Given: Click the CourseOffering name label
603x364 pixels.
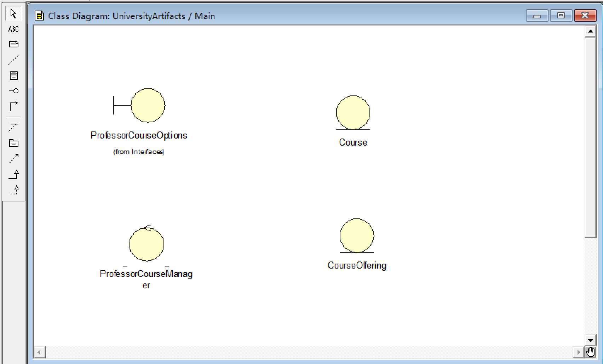Looking at the screenshot, I should pos(357,265).
